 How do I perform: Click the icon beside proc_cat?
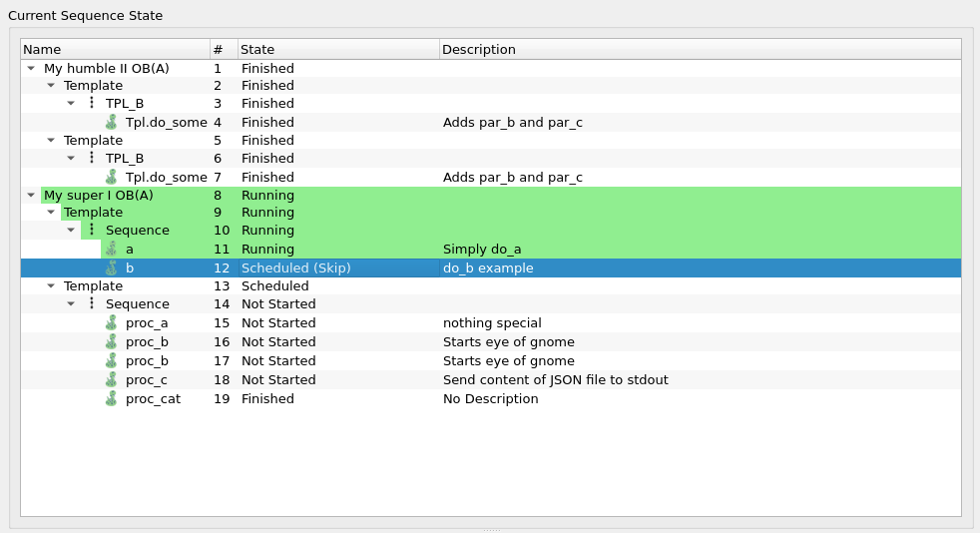pos(112,399)
